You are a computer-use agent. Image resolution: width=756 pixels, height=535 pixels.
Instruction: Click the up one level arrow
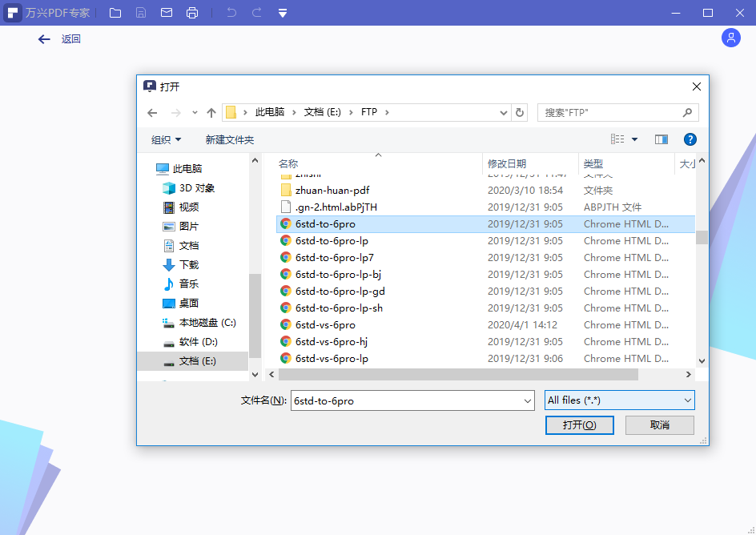point(211,113)
